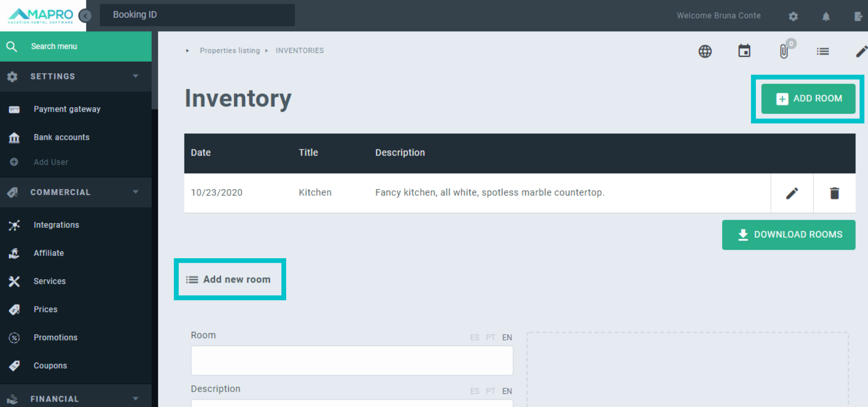Open the settings gear in top bar
The width and height of the screenshot is (868, 407).
[793, 16]
